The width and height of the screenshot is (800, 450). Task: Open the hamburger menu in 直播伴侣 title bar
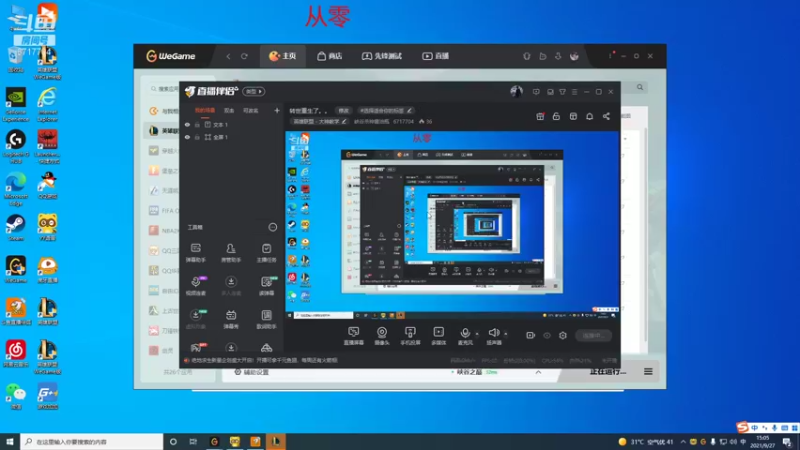(x=574, y=92)
